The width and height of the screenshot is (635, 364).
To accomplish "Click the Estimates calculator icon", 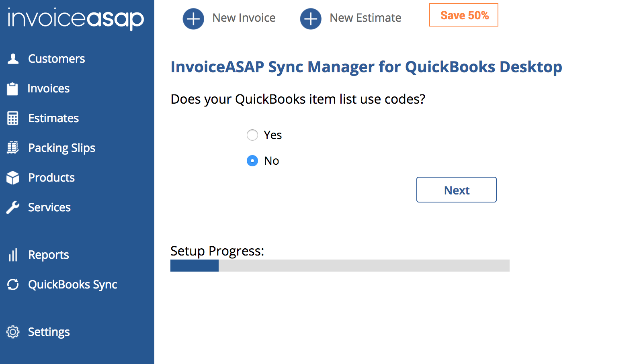I will [13, 118].
